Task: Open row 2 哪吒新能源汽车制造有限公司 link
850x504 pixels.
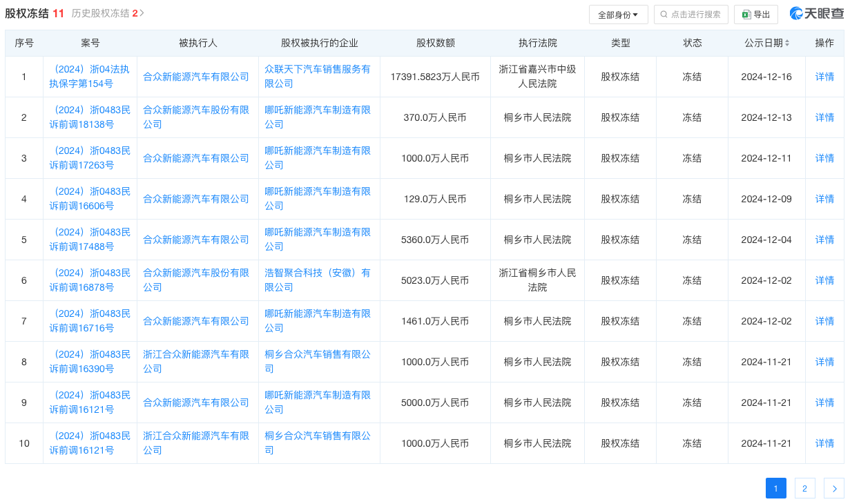Action: (x=318, y=117)
